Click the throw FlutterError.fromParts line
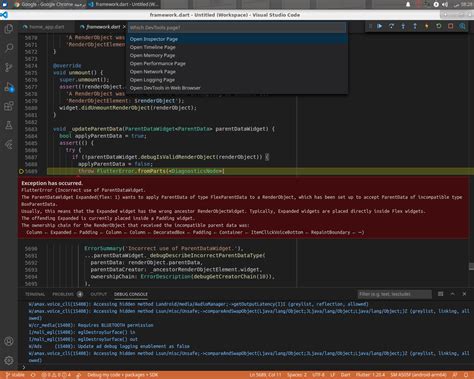The image size is (474, 379). 151,171
